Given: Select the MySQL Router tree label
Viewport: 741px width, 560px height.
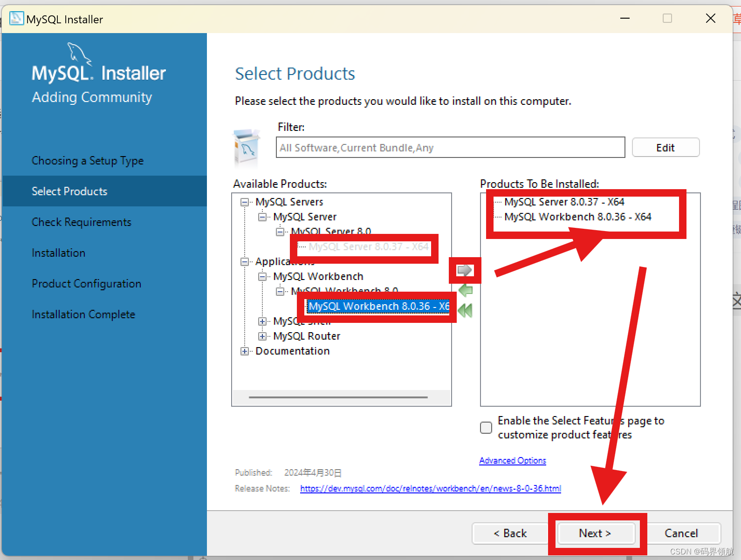Looking at the screenshot, I should pyautogui.click(x=307, y=336).
